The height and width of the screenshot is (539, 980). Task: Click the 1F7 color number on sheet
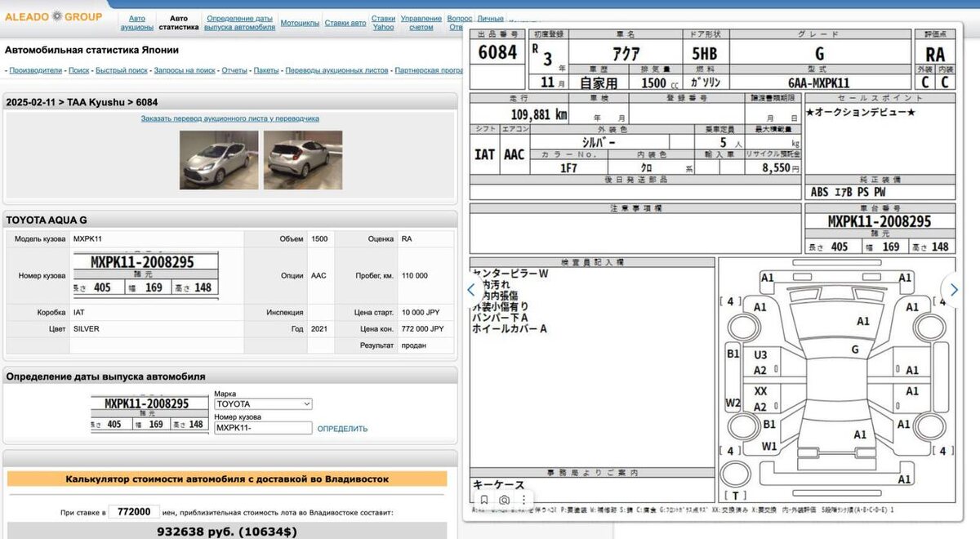(568, 167)
